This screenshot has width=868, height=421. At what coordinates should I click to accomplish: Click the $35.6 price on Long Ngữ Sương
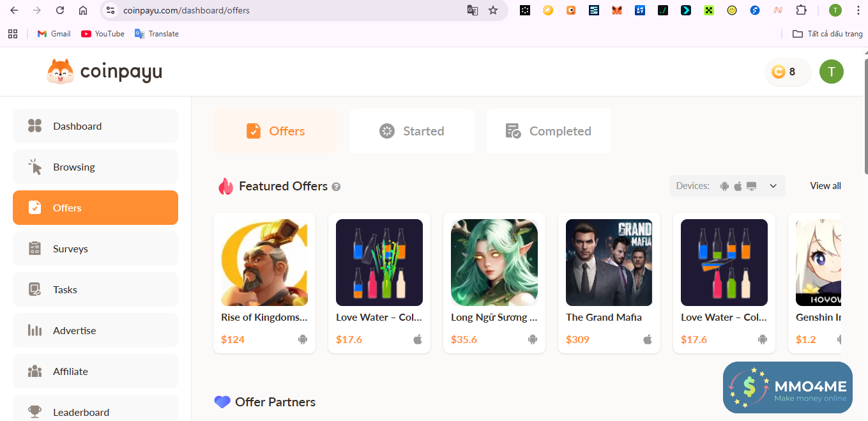[x=464, y=339]
